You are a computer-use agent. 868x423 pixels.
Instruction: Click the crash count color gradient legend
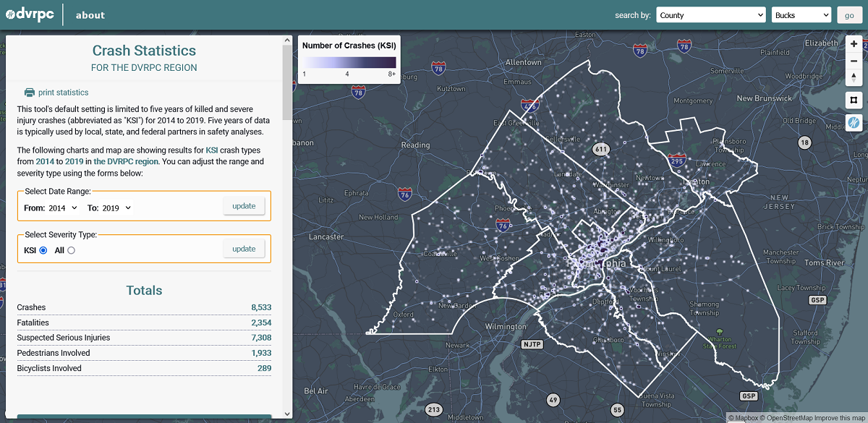pos(349,63)
